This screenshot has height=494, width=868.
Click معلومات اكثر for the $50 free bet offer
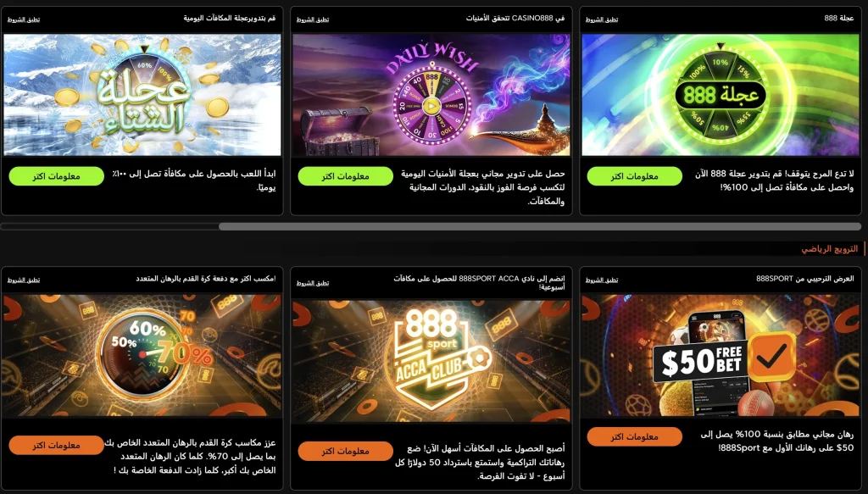pyautogui.click(x=634, y=436)
